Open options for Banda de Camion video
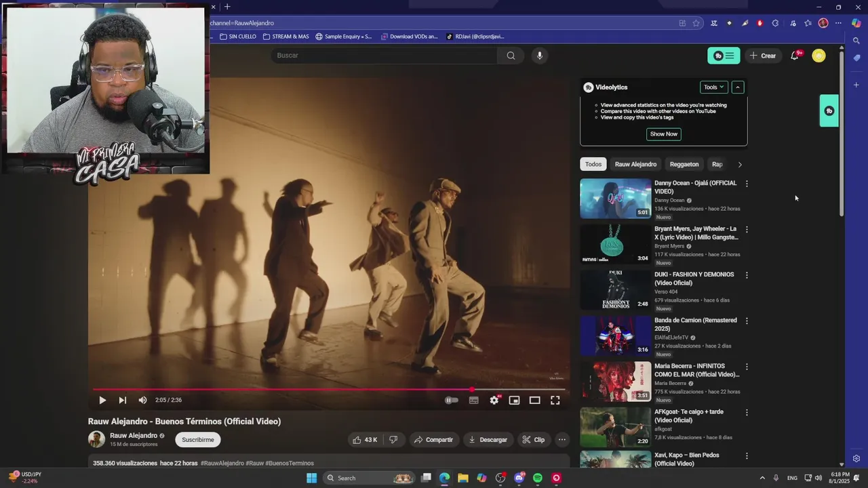Screen dimensions: 868x488 [747, 321]
